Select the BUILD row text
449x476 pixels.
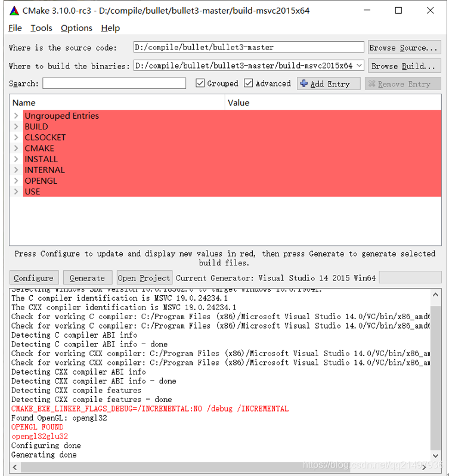(x=36, y=126)
